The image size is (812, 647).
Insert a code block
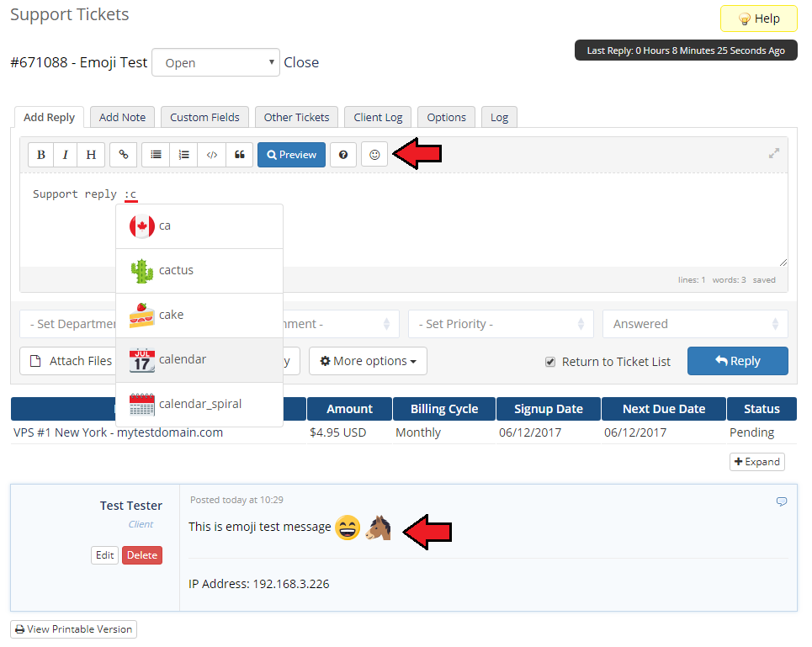212,155
